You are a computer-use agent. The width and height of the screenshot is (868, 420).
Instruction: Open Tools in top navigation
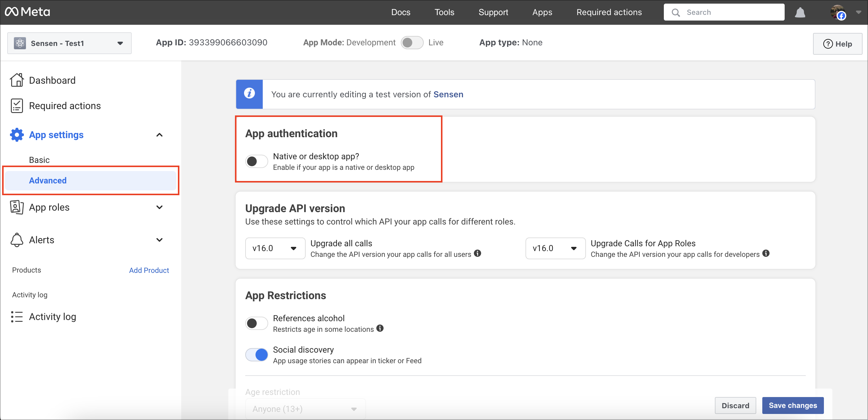pyautogui.click(x=444, y=12)
